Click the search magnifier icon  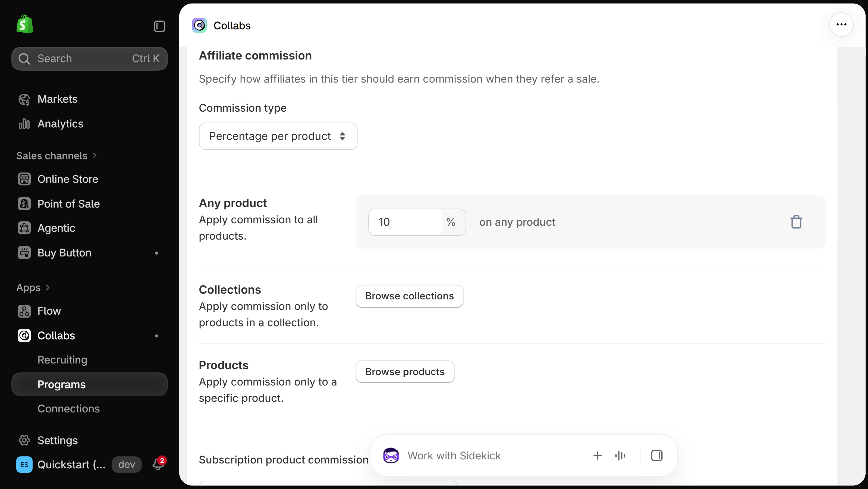[x=24, y=59]
